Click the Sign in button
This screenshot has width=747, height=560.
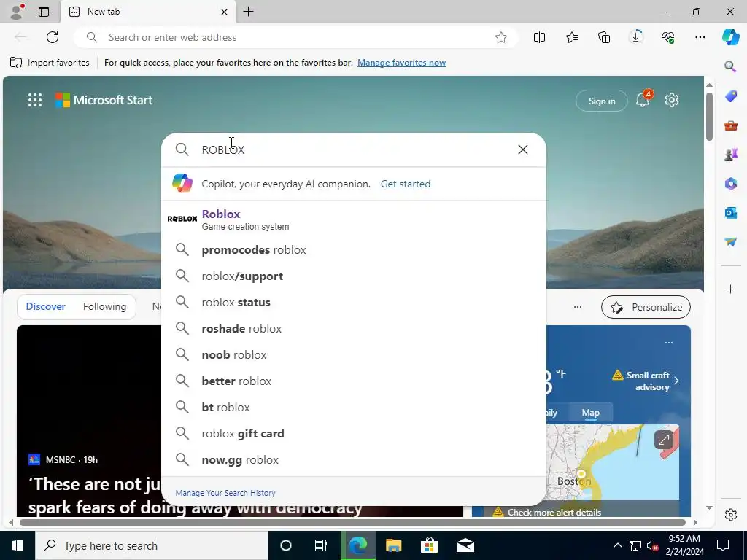(x=601, y=101)
